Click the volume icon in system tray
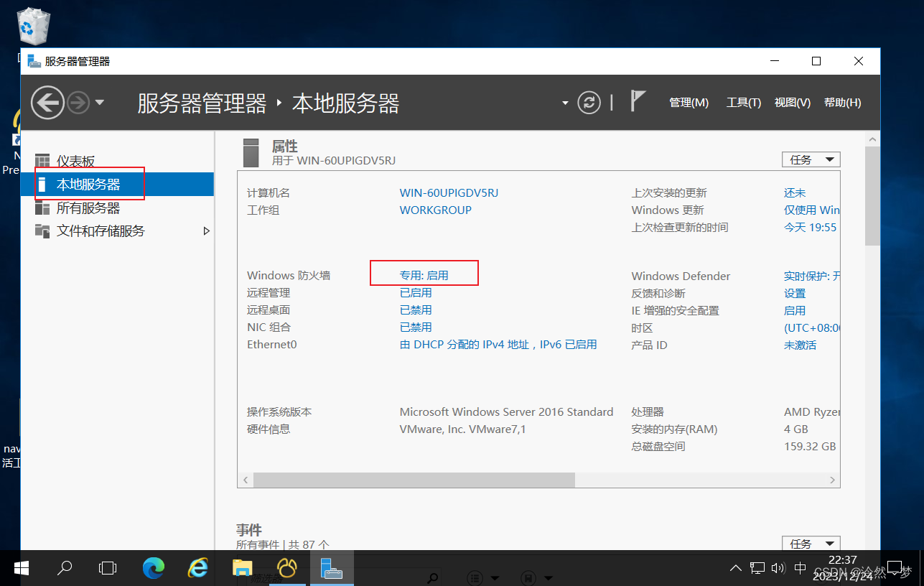This screenshot has height=586, width=924. [x=778, y=567]
